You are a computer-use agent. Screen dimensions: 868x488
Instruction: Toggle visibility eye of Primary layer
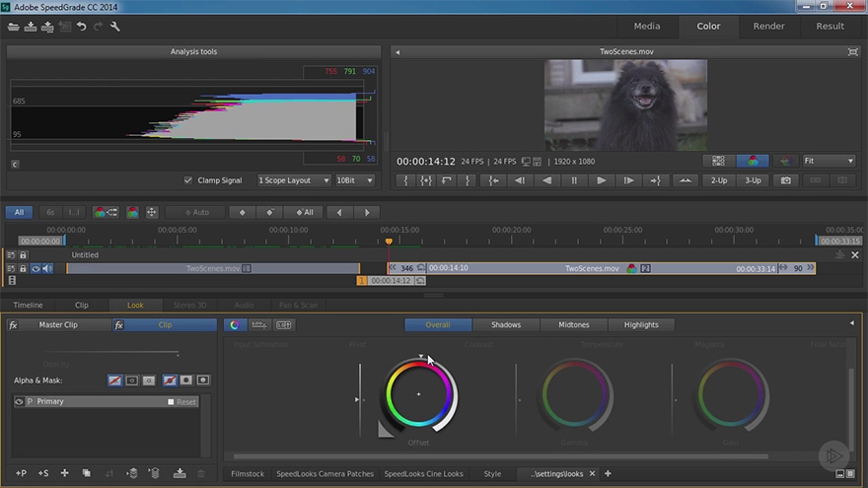pos(19,401)
